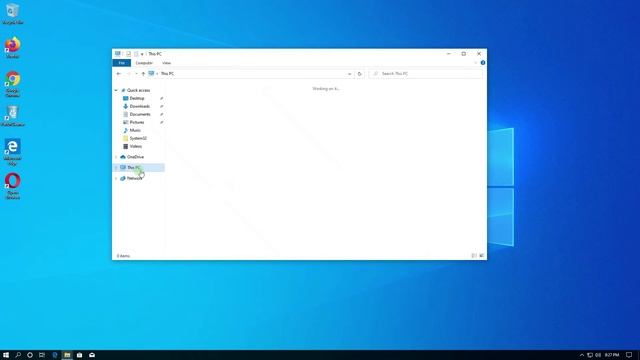This screenshot has height=360, width=640.
Task: Open the File tab in Explorer
Action: click(122, 63)
